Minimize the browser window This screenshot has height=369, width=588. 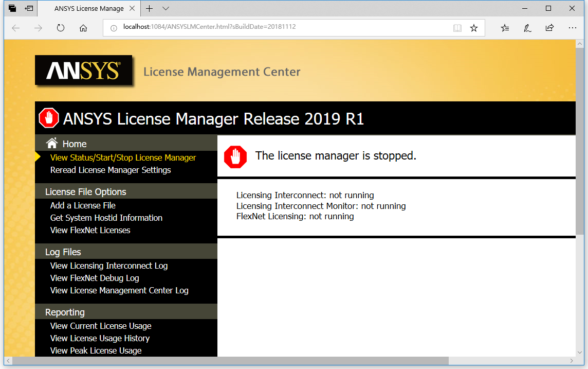click(x=525, y=8)
